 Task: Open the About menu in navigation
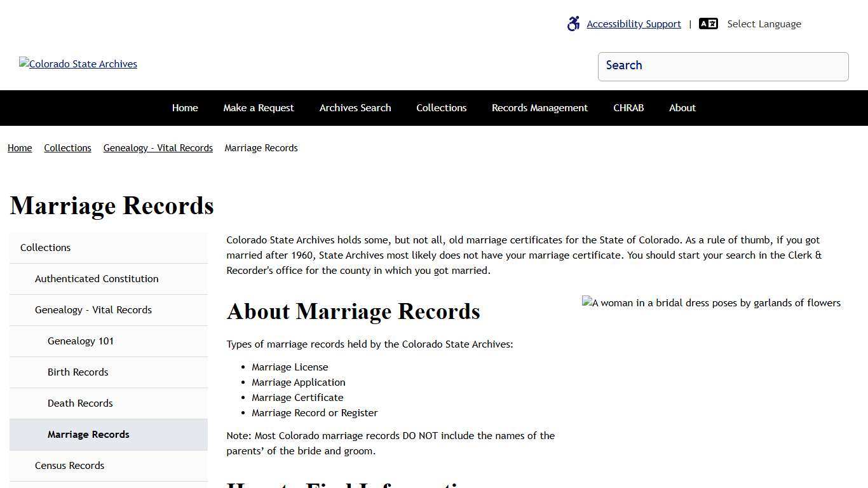(x=682, y=107)
